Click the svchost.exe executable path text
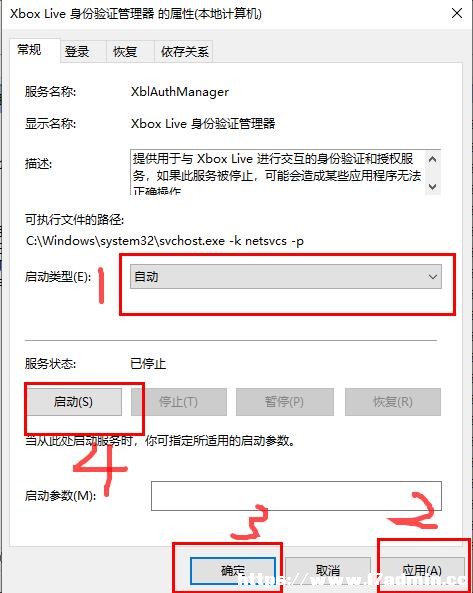This screenshot has height=593, width=473. pyautogui.click(x=165, y=241)
